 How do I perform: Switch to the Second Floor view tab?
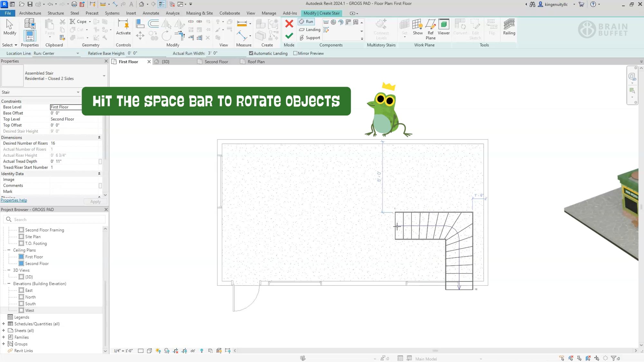[216, 61]
